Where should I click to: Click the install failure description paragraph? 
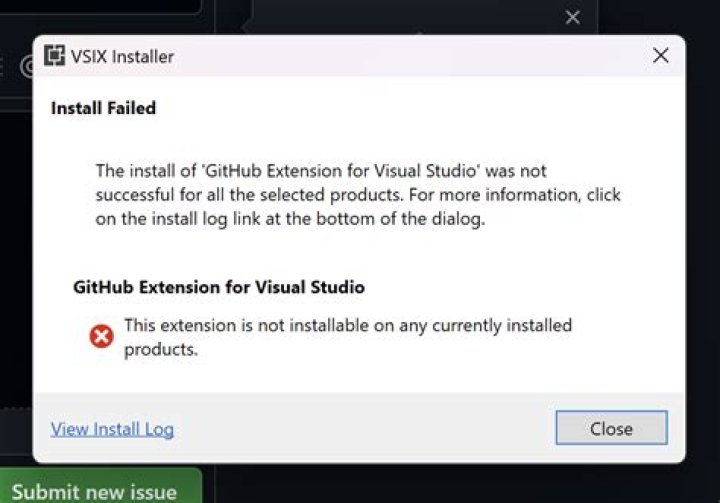tap(357, 196)
